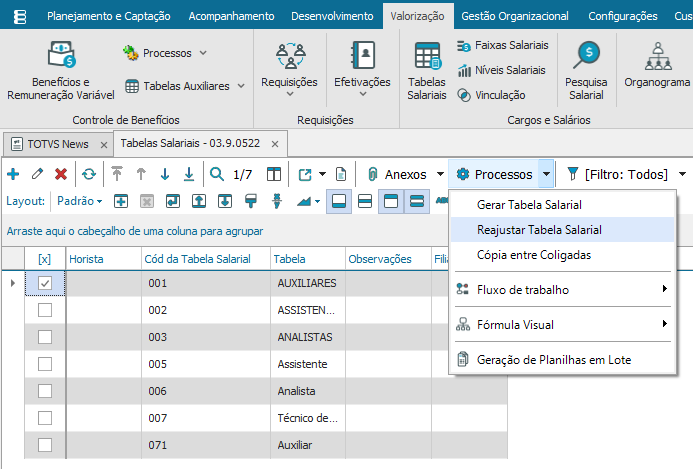Click the Tabelas Salariais ribbon icon
Image resolution: width=693 pixels, height=469 pixels.
pos(427,71)
